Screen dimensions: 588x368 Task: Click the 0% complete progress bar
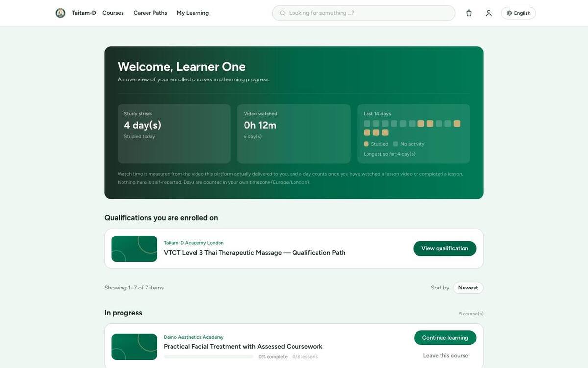coord(209,357)
